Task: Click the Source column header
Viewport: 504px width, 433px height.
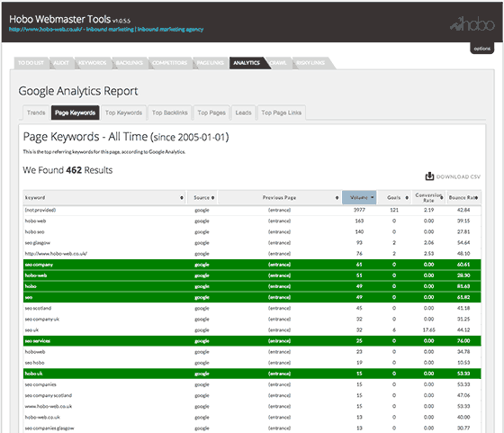Action: coord(202,197)
